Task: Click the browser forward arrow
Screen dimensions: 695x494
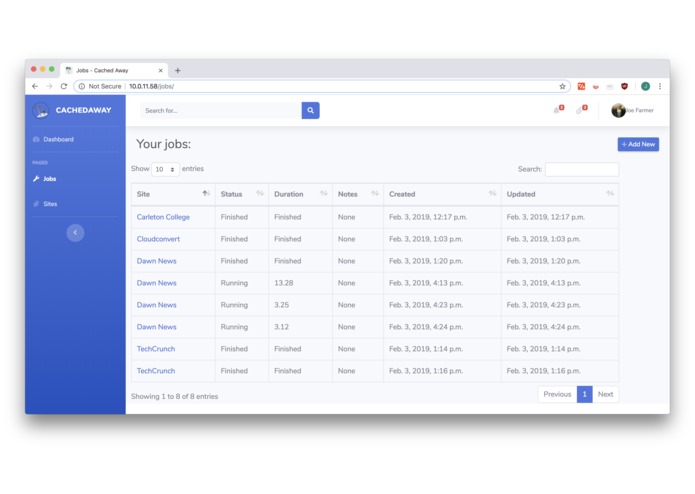Action: pos(49,86)
